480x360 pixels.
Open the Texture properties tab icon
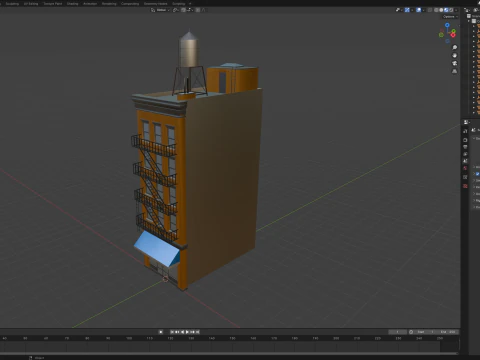coord(465,186)
